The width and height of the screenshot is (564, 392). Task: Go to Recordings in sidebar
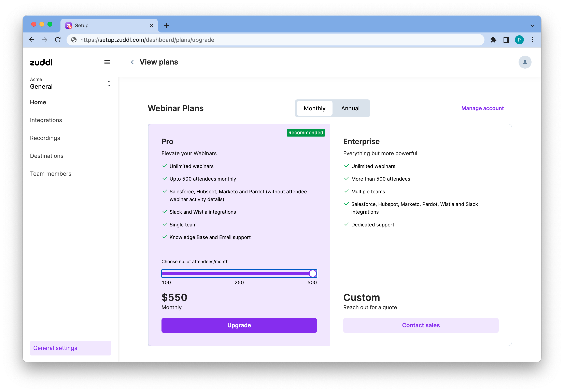(x=45, y=138)
